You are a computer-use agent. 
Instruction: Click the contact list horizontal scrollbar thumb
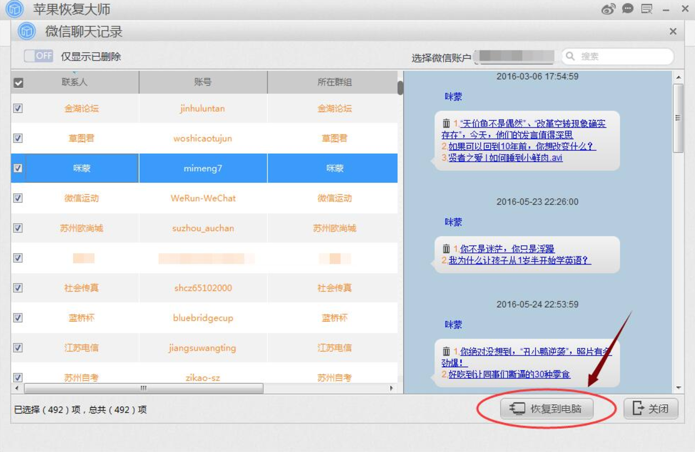tap(144, 388)
